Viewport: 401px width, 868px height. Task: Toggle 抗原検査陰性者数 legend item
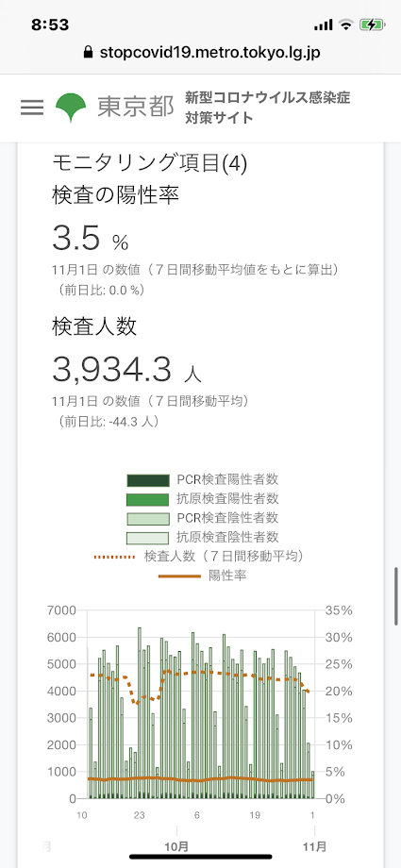click(203, 537)
